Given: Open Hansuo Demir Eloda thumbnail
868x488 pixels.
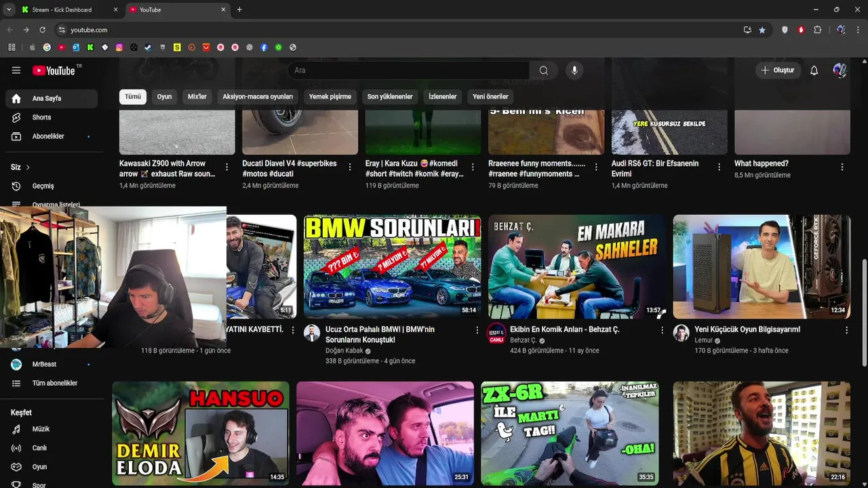Looking at the screenshot, I should point(201,433).
